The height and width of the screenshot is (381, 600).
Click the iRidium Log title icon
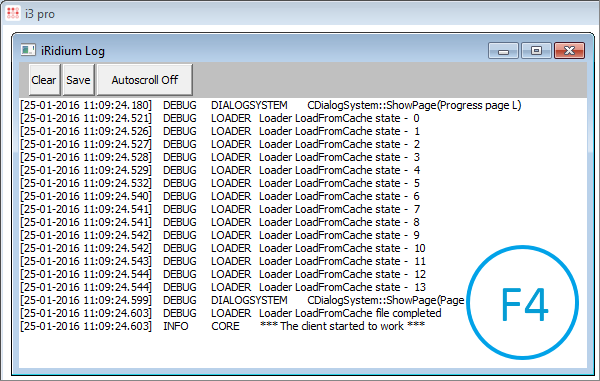click(28, 50)
